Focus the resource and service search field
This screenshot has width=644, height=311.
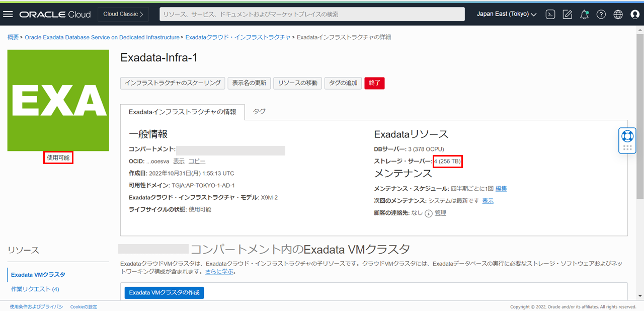pyautogui.click(x=312, y=14)
